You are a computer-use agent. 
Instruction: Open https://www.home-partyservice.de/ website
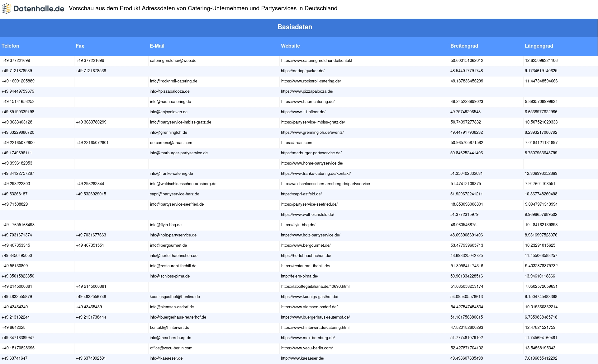tap(312, 163)
